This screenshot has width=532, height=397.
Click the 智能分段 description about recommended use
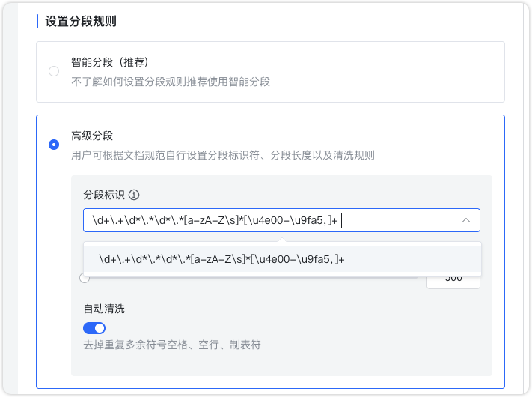171,82
